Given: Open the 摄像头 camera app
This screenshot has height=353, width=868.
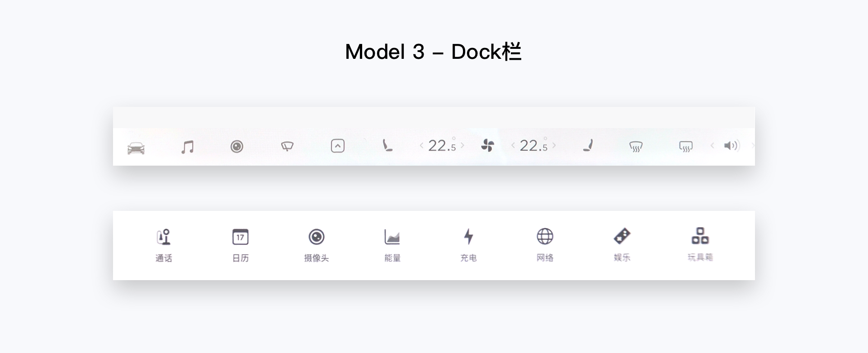Looking at the screenshot, I should 316,246.
